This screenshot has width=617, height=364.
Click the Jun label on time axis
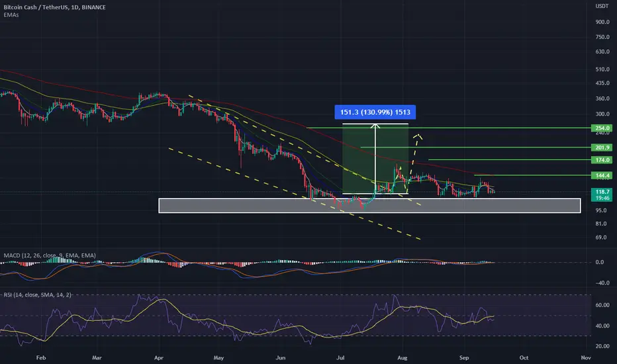coord(280,357)
